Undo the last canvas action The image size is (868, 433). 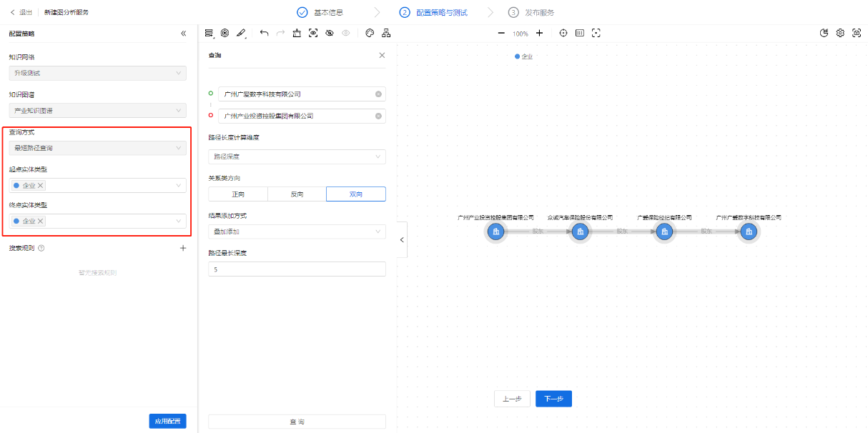coord(265,33)
